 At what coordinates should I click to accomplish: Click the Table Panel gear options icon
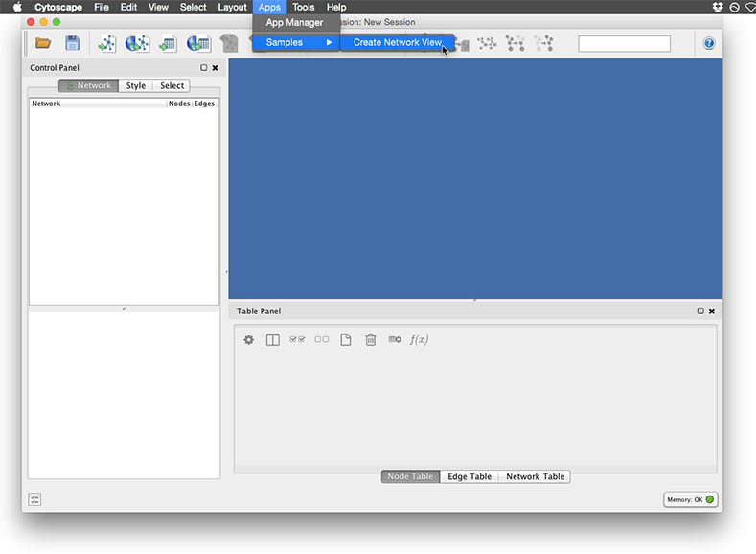tap(249, 339)
